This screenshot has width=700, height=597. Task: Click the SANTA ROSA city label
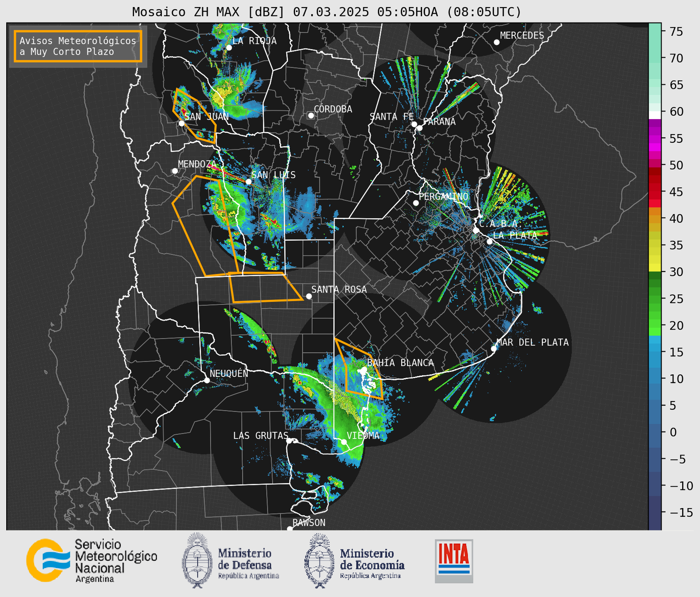tap(339, 289)
